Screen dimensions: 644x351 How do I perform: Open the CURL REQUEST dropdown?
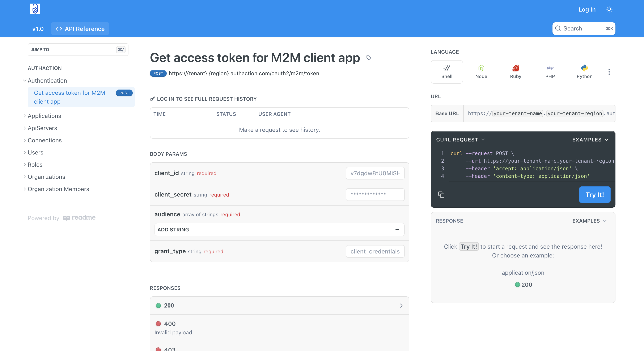[460, 140]
